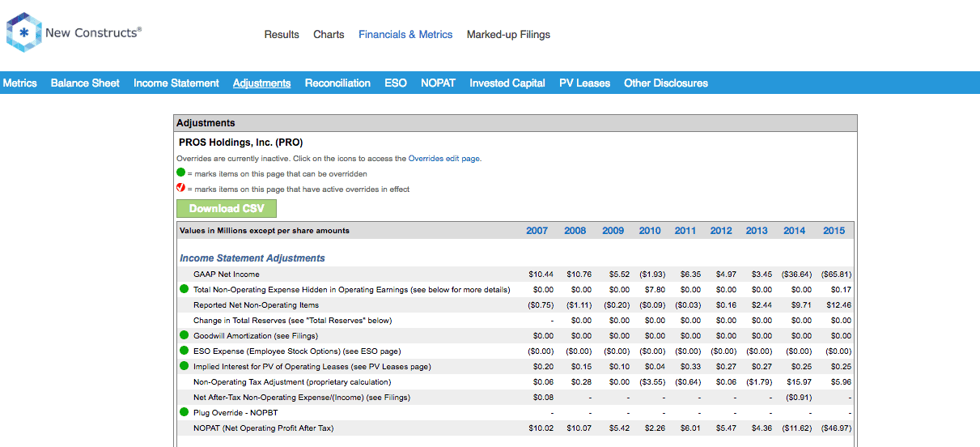Open the Invested Capital section
980x447 pixels.
click(507, 83)
